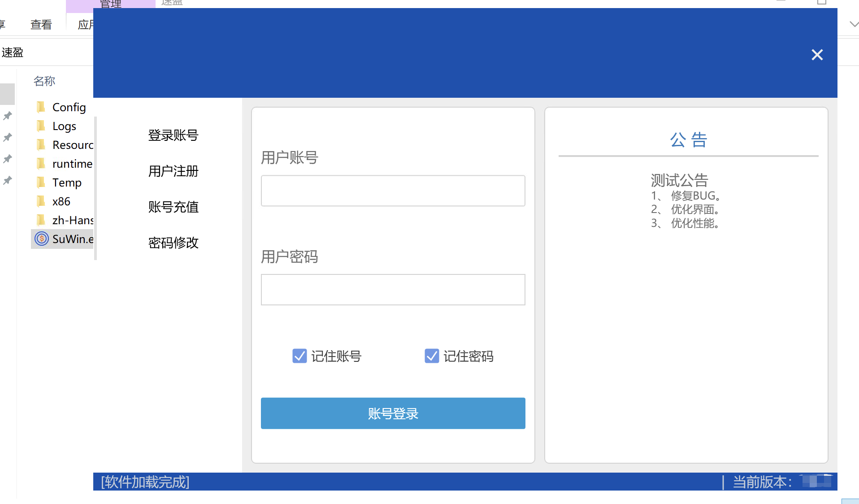Click the announcement line 2、优化界面

[685, 209]
